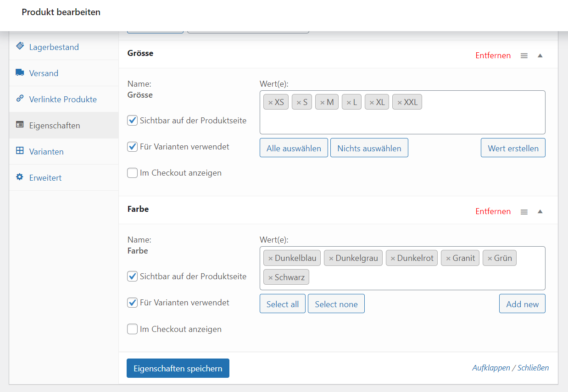The height and width of the screenshot is (392, 568).
Task: Collapse the Farbe attribute panel arrow
Action: tap(540, 211)
